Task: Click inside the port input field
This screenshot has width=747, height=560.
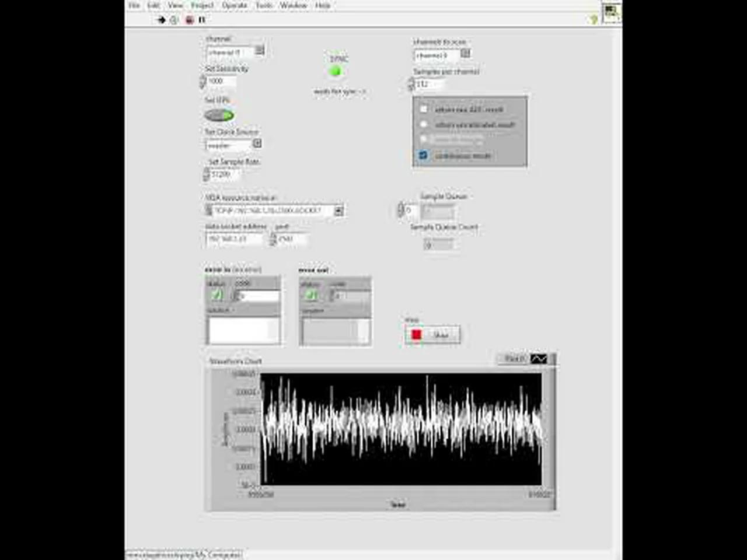Action: pos(289,240)
